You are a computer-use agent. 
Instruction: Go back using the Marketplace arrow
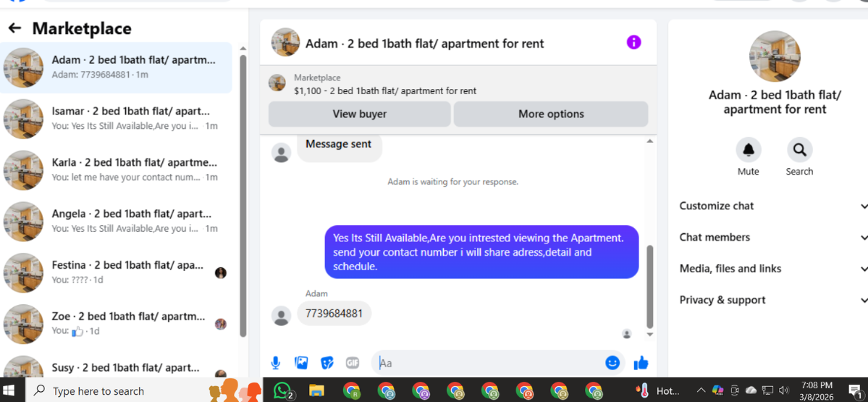point(14,28)
